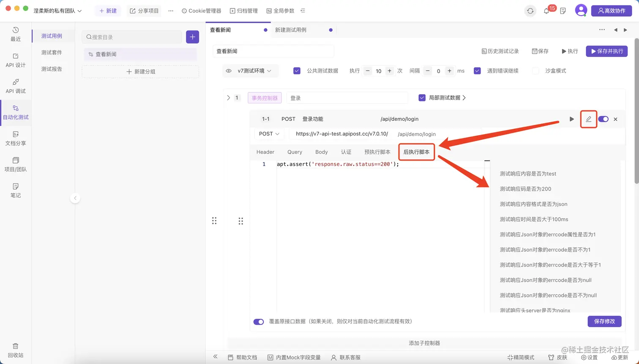The image size is (639, 364).
Task: Click the purple plus button beside search
Action: click(x=193, y=37)
